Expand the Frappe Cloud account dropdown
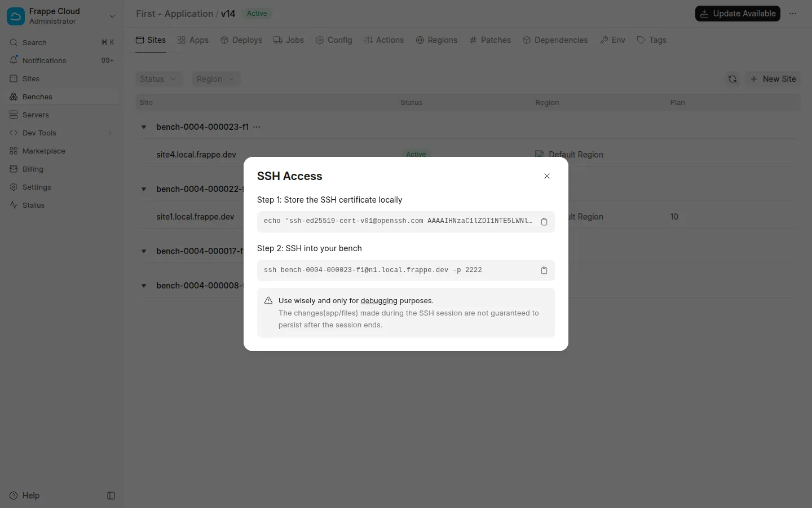Viewport: 812px width, 508px height. click(x=112, y=16)
